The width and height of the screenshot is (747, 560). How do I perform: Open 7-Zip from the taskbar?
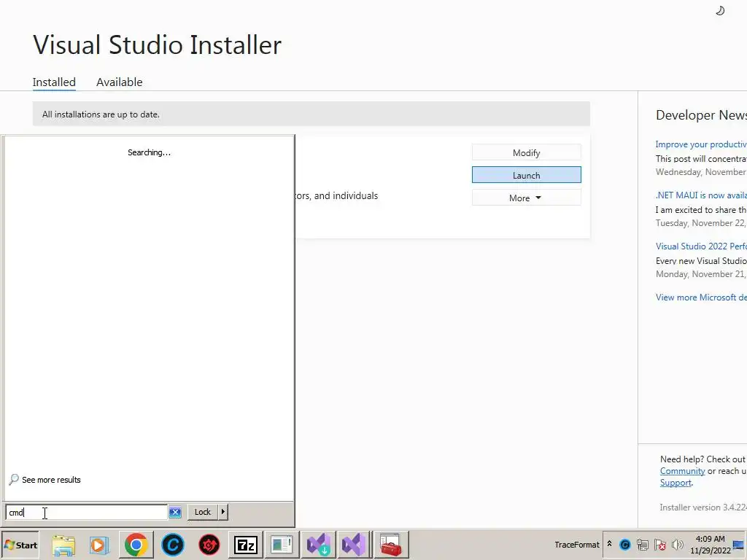pyautogui.click(x=245, y=545)
